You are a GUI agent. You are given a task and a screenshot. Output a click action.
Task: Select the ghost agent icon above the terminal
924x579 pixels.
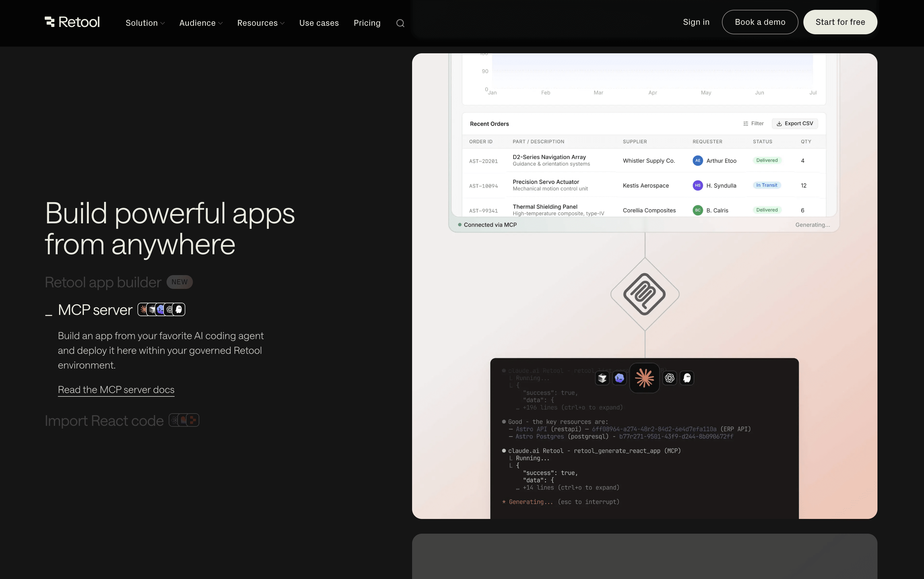687,378
